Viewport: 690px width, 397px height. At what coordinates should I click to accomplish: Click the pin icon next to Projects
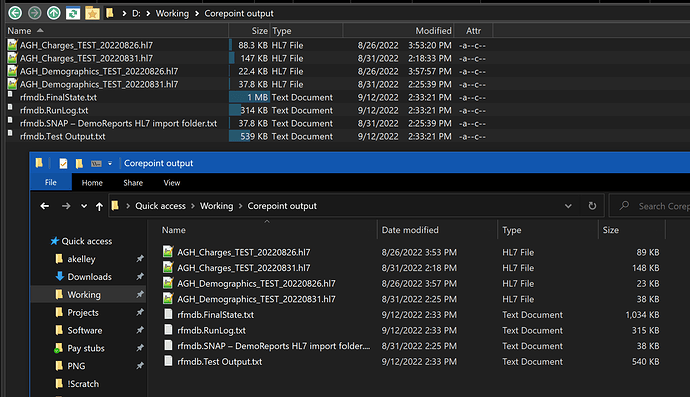(x=140, y=312)
